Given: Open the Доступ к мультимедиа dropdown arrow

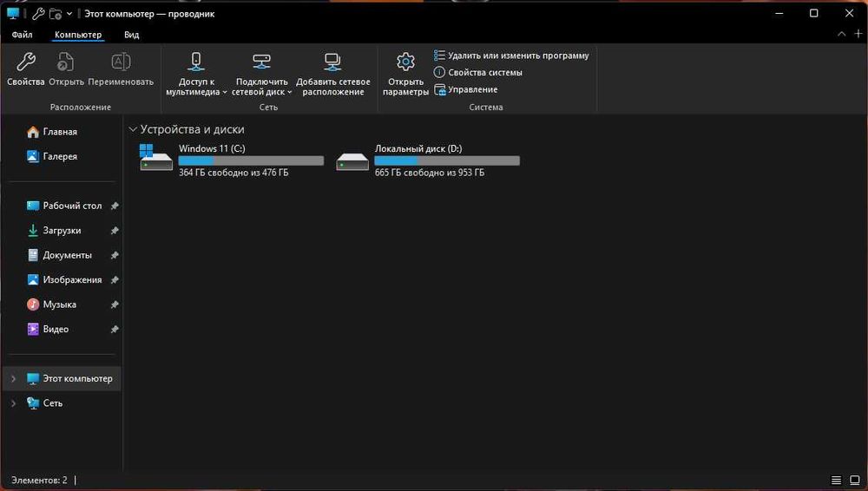Looking at the screenshot, I should [225, 93].
